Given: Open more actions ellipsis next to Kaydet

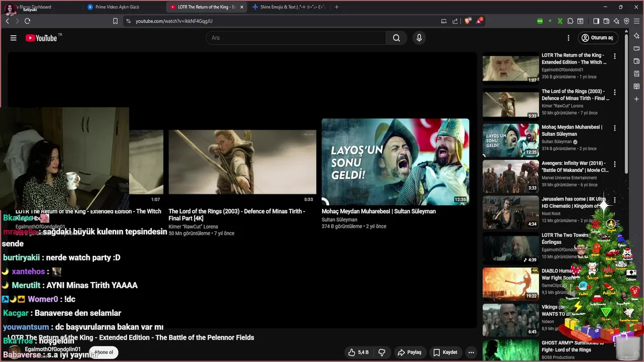Looking at the screenshot, I should click(471, 352).
